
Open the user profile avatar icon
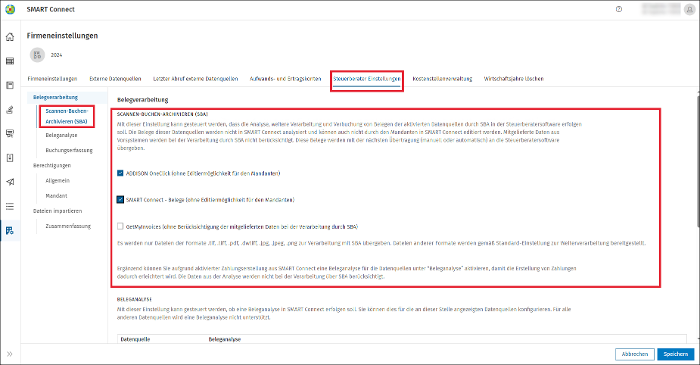click(689, 9)
